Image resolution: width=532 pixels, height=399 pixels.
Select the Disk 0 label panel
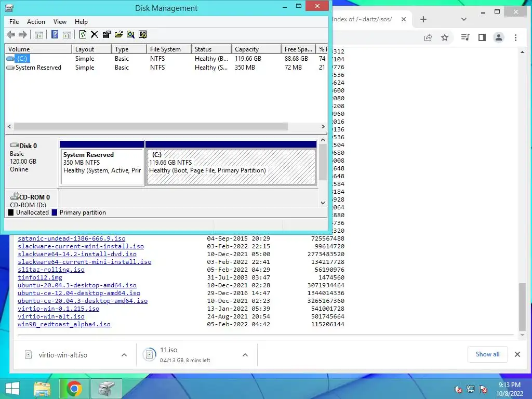point(32,163)
